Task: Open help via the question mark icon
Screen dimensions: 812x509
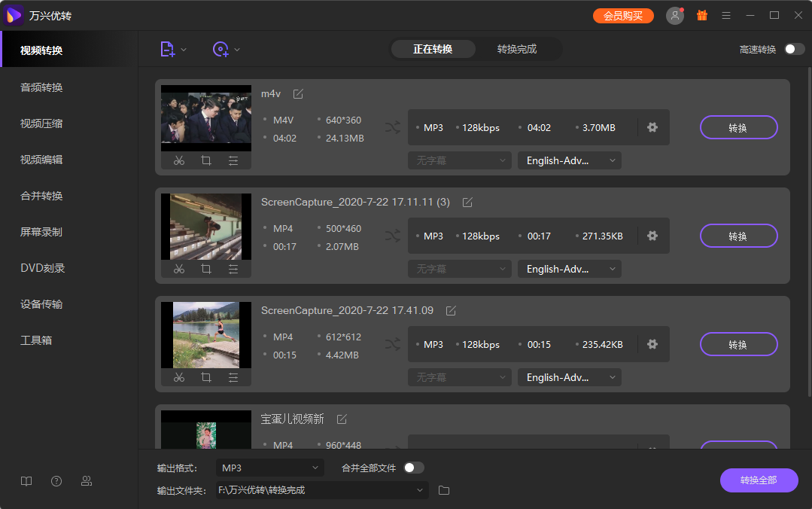Action: 56,480
